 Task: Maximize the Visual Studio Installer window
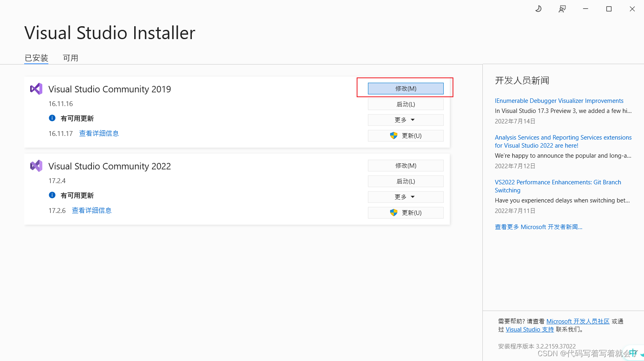click(x=609, y=9)
